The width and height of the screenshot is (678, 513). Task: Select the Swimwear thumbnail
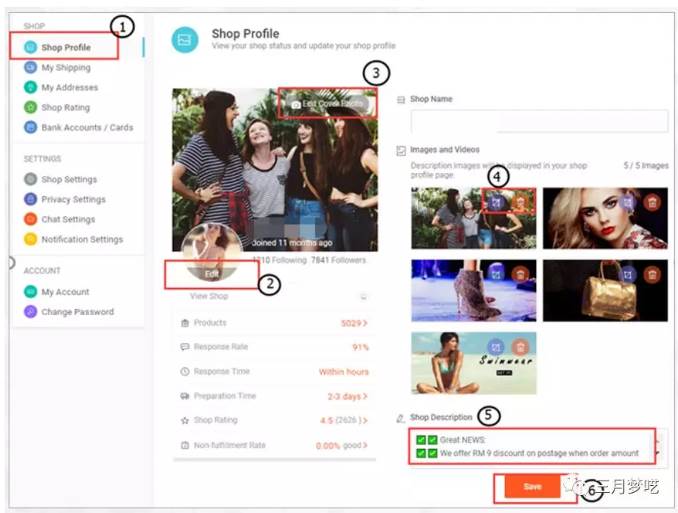pos(473,363)
